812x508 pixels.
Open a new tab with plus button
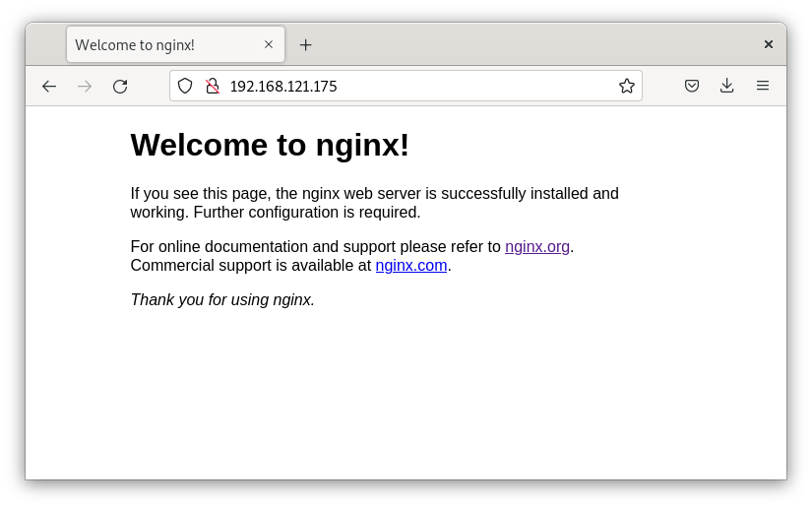(x=305, y=45)
